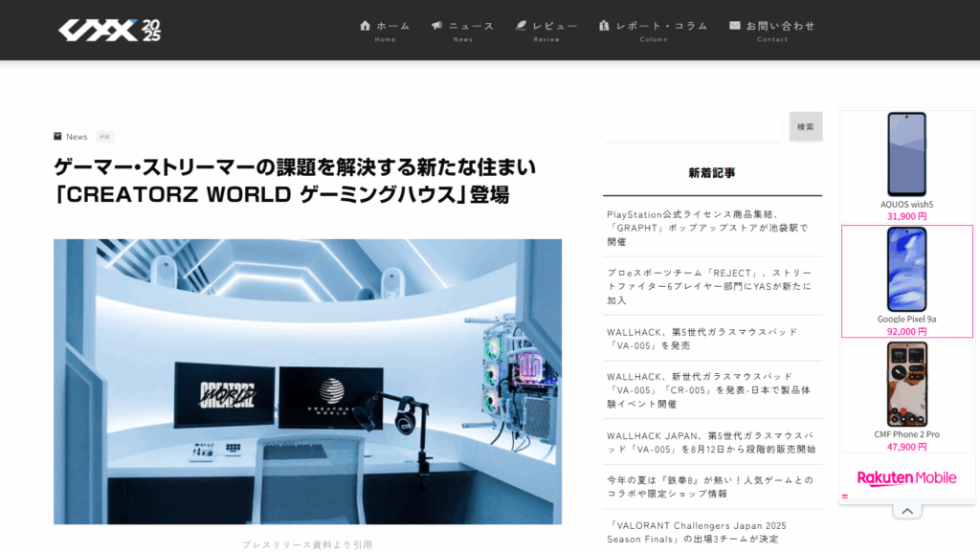Click the building icon beside レポート・コラム
The width and height of the screenshot is (980, 552).
point(604,26)
